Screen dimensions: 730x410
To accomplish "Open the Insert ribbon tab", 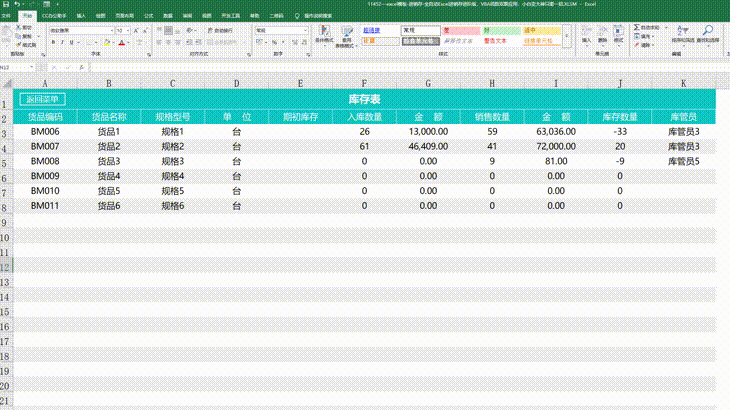I will [x=81, y=16].
